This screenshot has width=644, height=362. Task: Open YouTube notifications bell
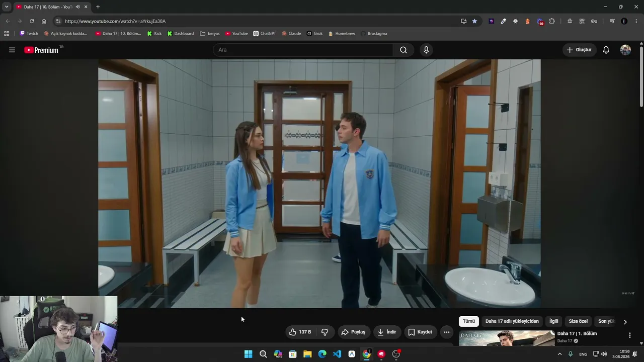point(606,50)
